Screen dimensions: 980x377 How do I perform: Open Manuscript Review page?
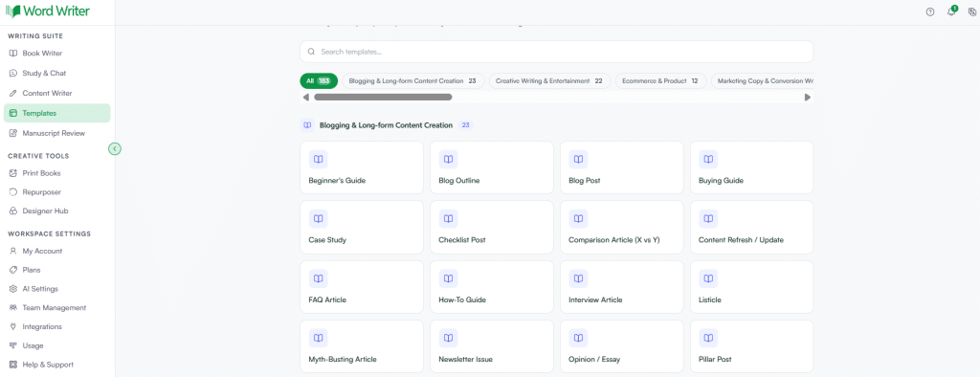click(56, 133)
